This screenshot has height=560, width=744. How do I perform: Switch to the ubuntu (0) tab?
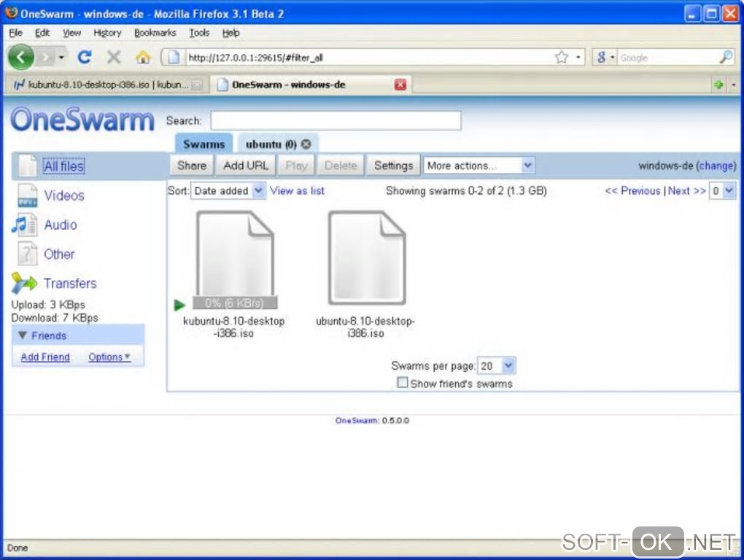(271, 144)
